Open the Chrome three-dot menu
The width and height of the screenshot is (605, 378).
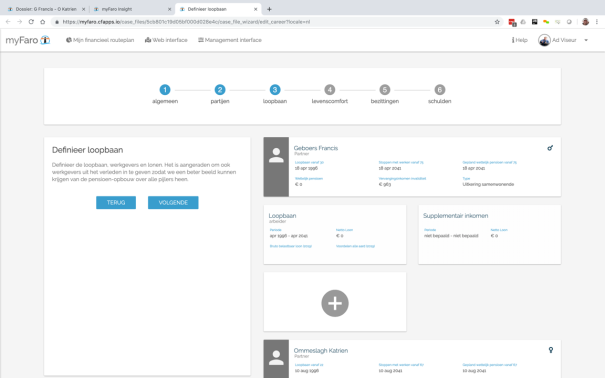597,22
